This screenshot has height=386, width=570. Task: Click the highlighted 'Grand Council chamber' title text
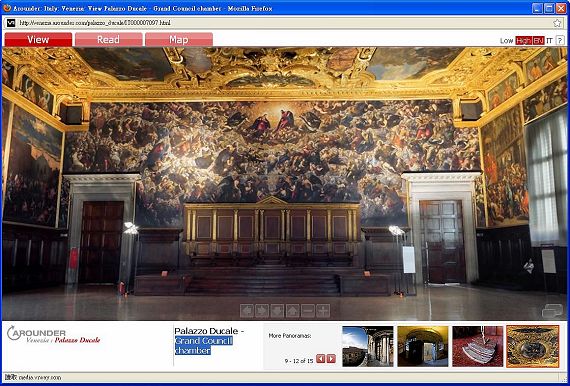coord(204,346)
